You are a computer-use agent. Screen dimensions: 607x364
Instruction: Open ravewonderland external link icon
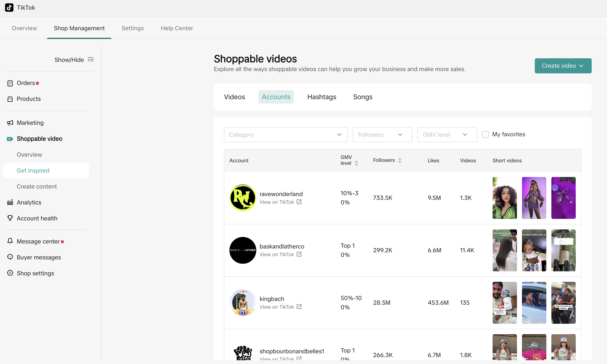click(x=299, y=202)
